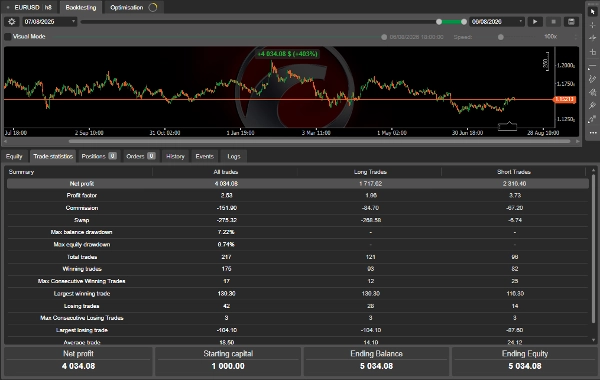Select the fan-shaped drawing tool in the right toolbar
Screen dimensions: 600x380
click(593, 92)
